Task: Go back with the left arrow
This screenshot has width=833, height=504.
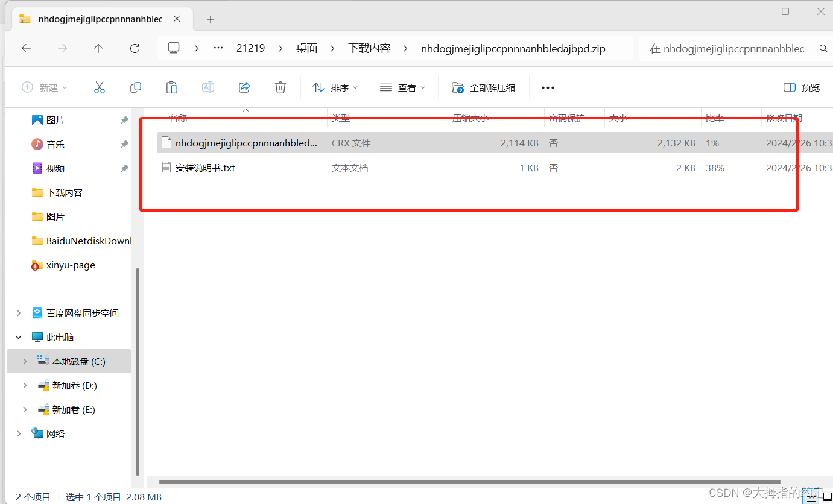Action: [x=26, y=49]
